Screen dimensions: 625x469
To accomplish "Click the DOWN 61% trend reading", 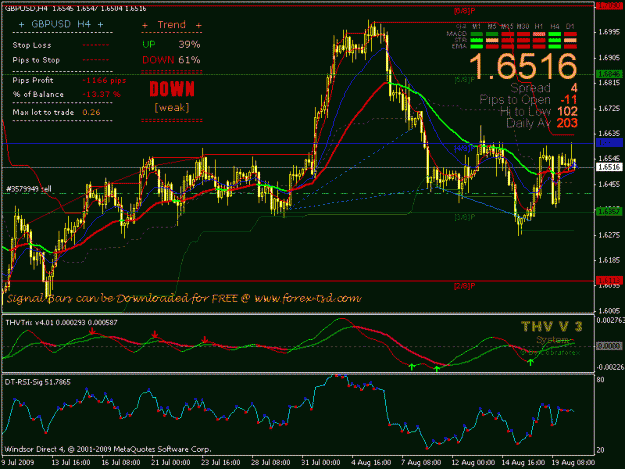I will (171, 60).
